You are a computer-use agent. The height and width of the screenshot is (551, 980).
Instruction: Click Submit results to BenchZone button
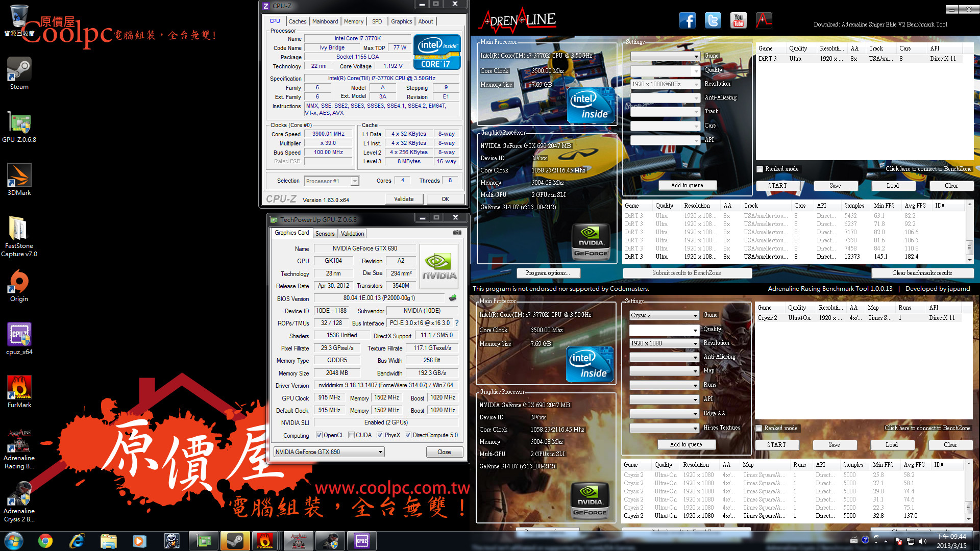point(687,273)
